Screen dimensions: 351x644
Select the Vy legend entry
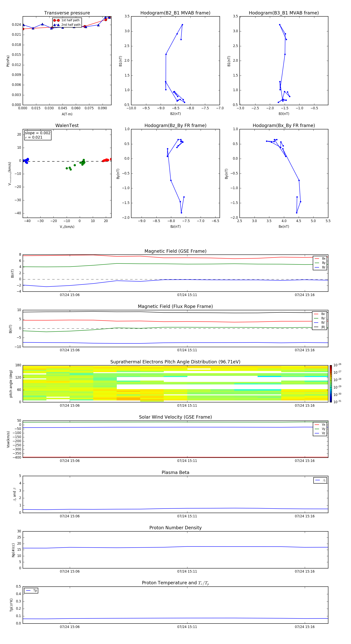320,429
